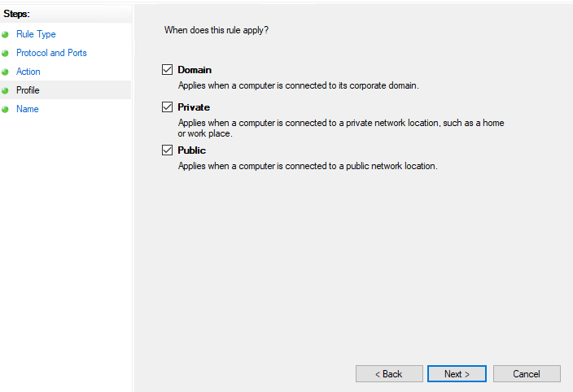This screenshot has width=573, height=392.
Task: Proceed with the Next button
Action: [x=457, y=374]
